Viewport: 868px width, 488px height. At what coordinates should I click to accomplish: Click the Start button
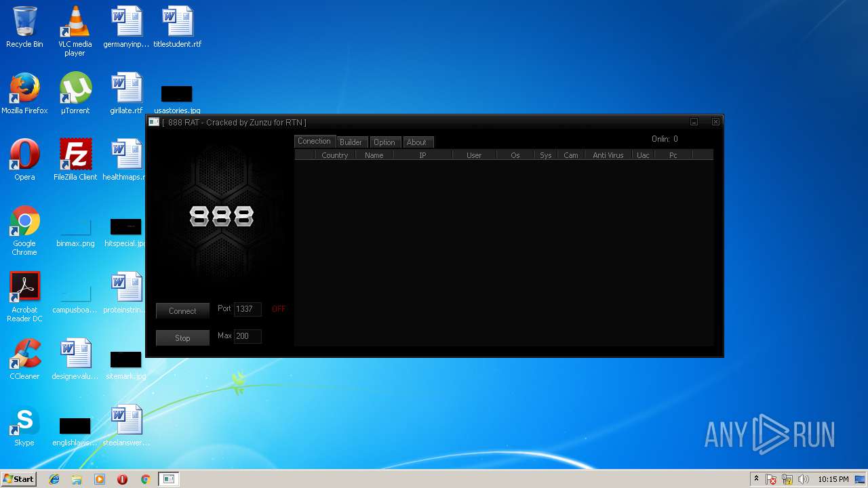[x=18, y=479]
